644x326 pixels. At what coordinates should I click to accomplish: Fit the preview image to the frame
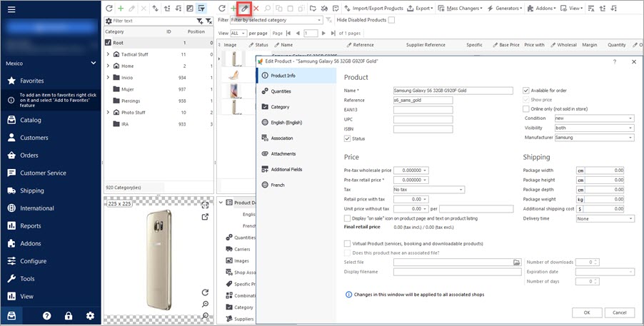(205, 205)
